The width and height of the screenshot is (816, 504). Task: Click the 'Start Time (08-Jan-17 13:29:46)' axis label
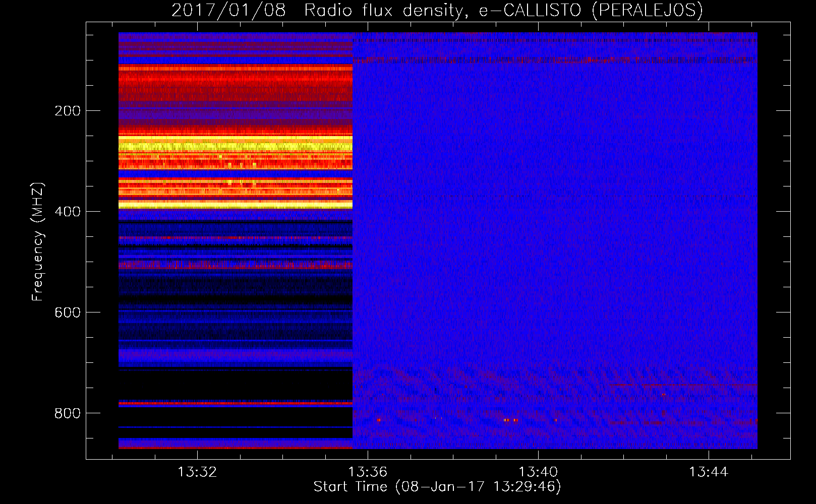pos(437,487)
